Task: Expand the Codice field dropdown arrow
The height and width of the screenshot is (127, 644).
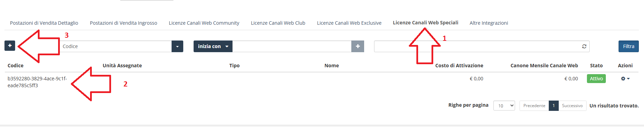Action: (x=177, y=46)
